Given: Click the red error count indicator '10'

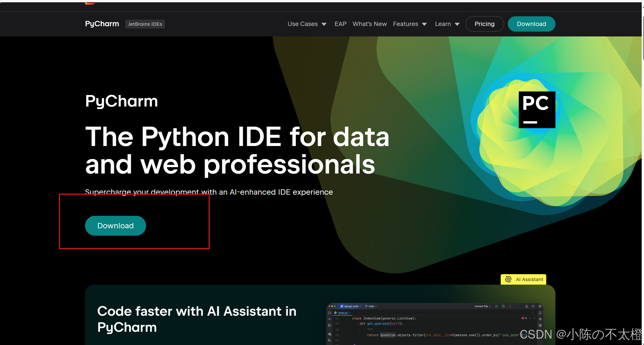Looking at the screenshot, I should [524, 318].
